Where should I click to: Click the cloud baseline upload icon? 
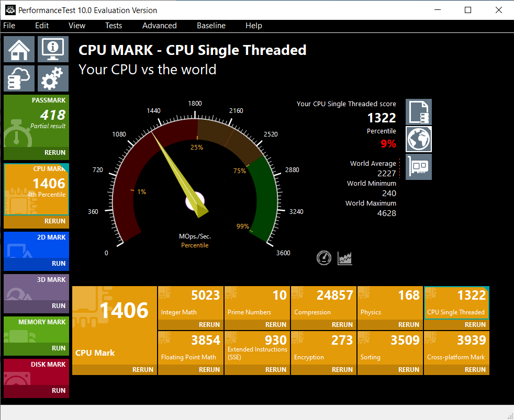(x=18, y=77)
